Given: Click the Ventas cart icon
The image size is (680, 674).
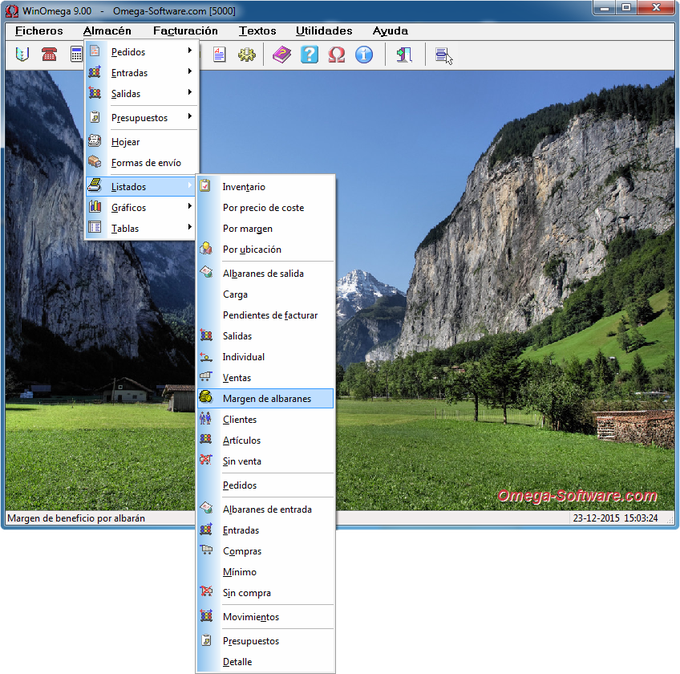Looking at the screenshot, I should click(x=206, y=376).
